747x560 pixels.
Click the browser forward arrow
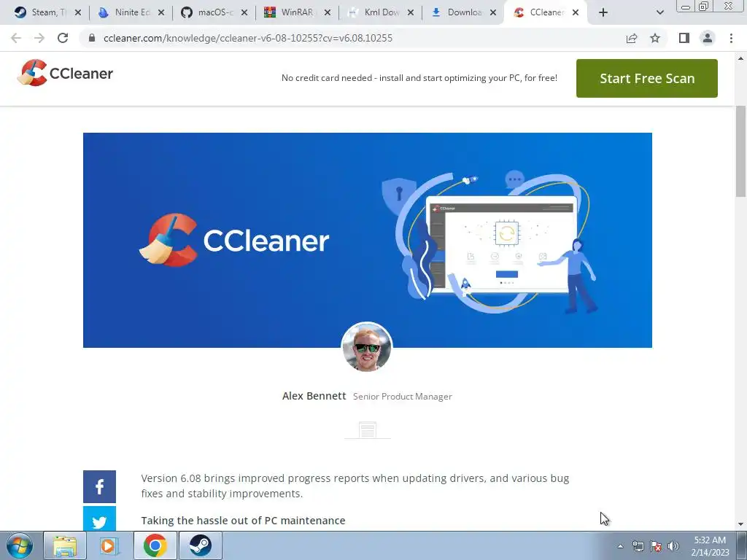point(39,38)
